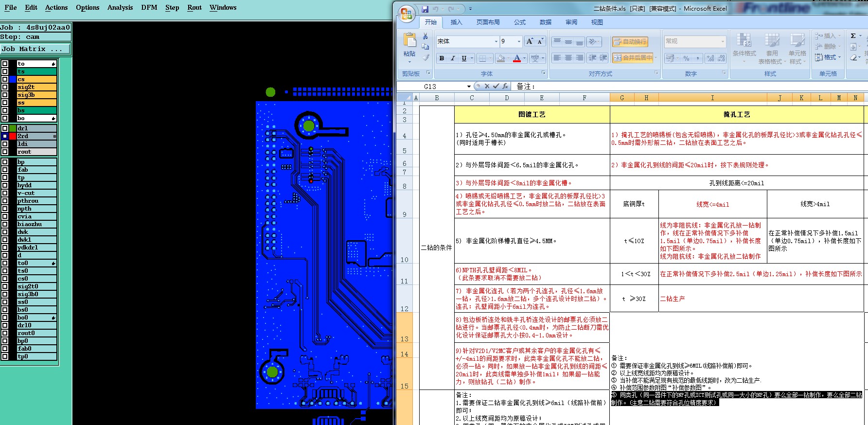Toggle the checkbox for layer ts
The height and width of the screenshot is (425, 868).
[4, 71]
